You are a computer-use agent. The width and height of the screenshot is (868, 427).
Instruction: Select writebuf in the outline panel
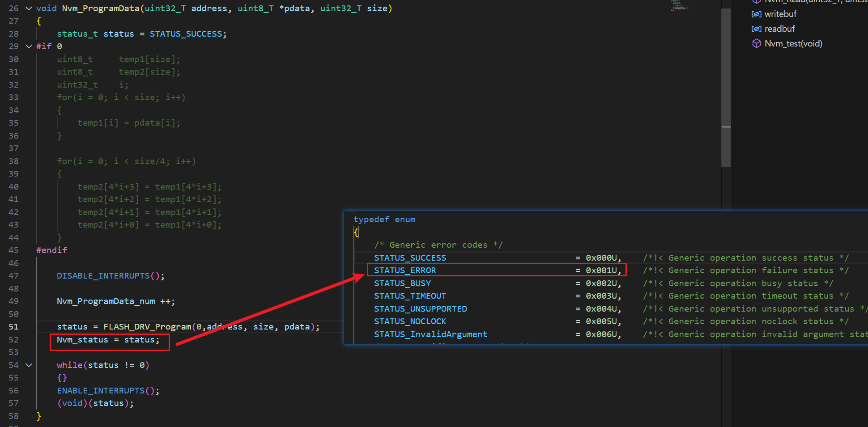pos(780,14)
